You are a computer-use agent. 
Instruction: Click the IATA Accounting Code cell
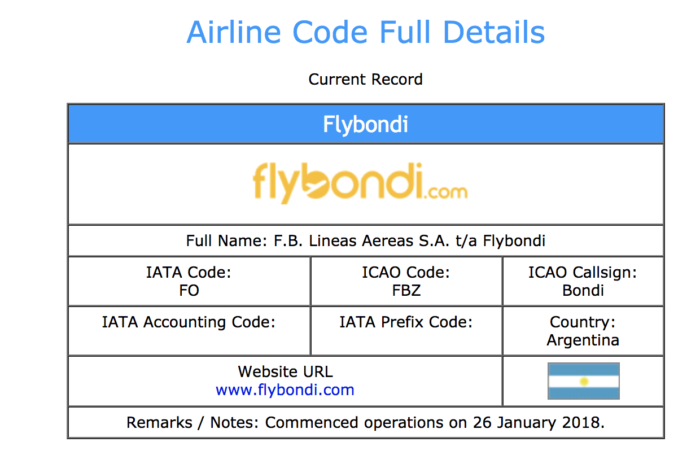(189, 322)
